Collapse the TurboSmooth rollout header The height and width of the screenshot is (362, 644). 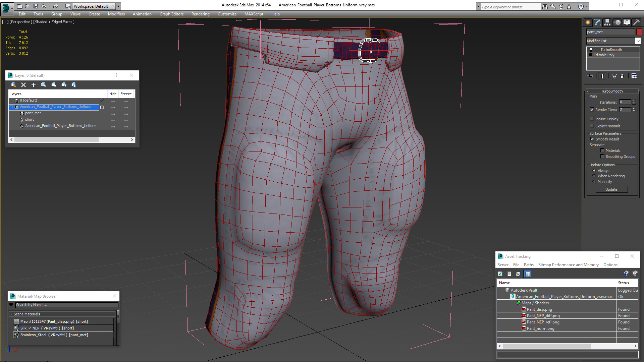(612, 91)
